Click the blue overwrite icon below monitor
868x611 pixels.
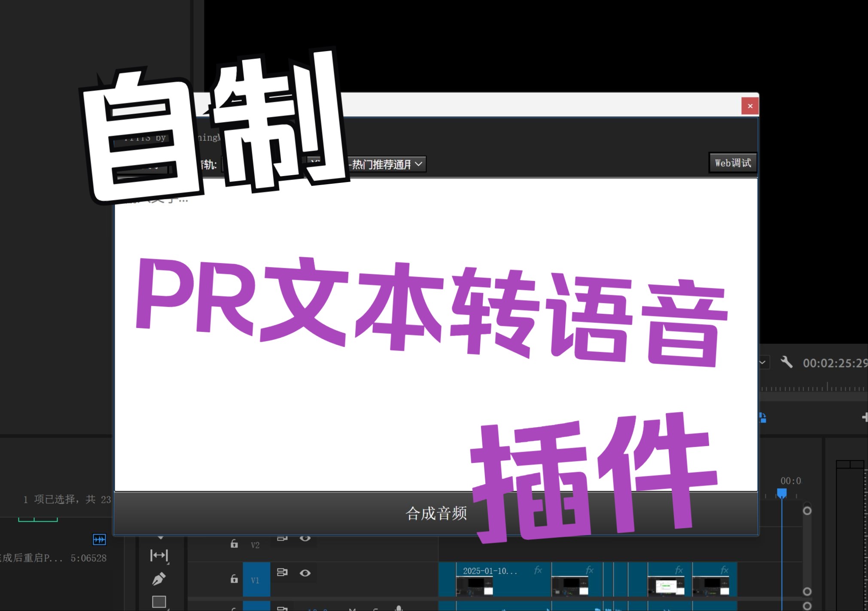click(763, 417)
